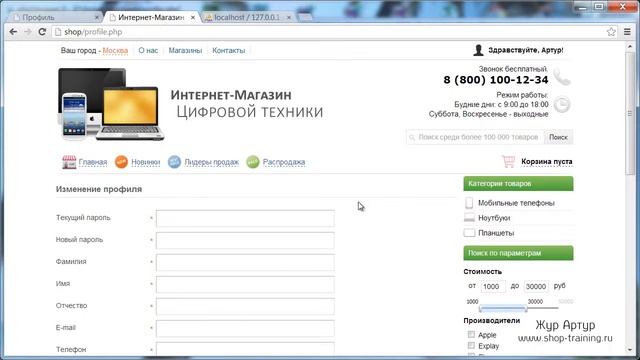Click the blue Лидеры продаж badge icon

174,162
